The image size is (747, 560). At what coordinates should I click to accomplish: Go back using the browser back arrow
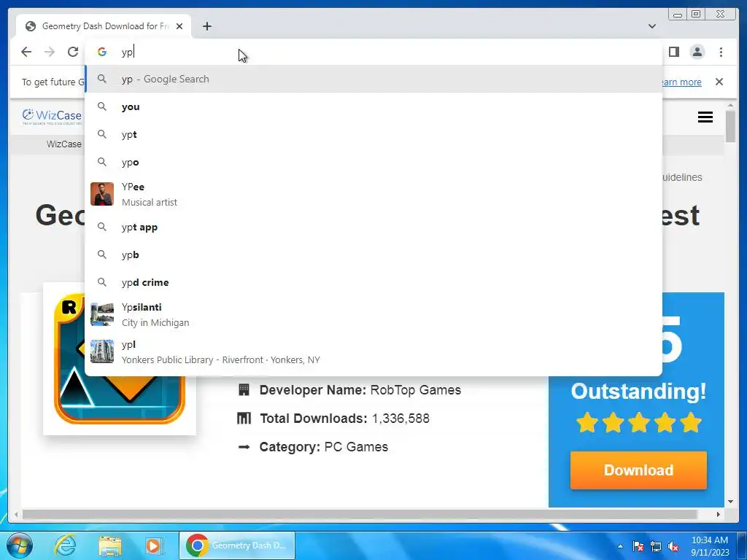click(x=26, y=52)
